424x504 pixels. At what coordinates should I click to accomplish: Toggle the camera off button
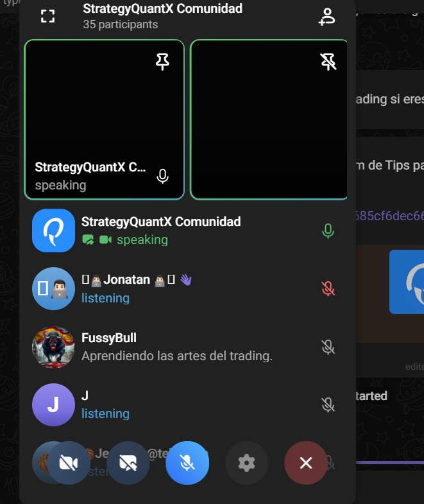(x=69, y=463)
